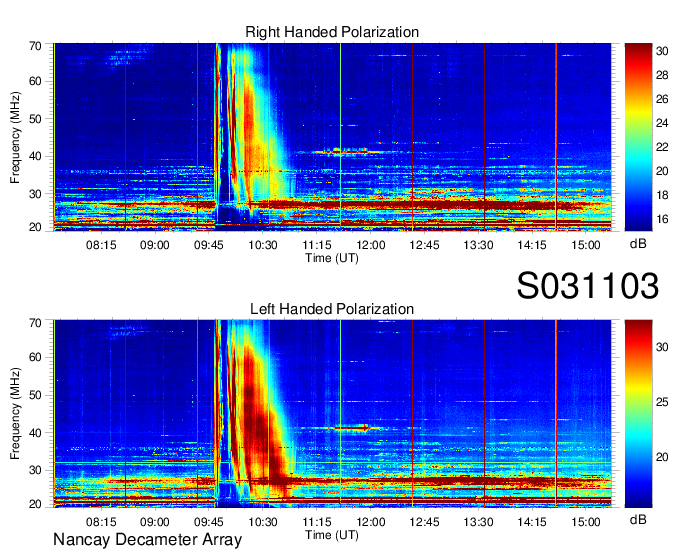This screenshot has width=680, height=552.
Task: Click the 15:00 time tick of the Left Handed plot
Action: (586, 522)
